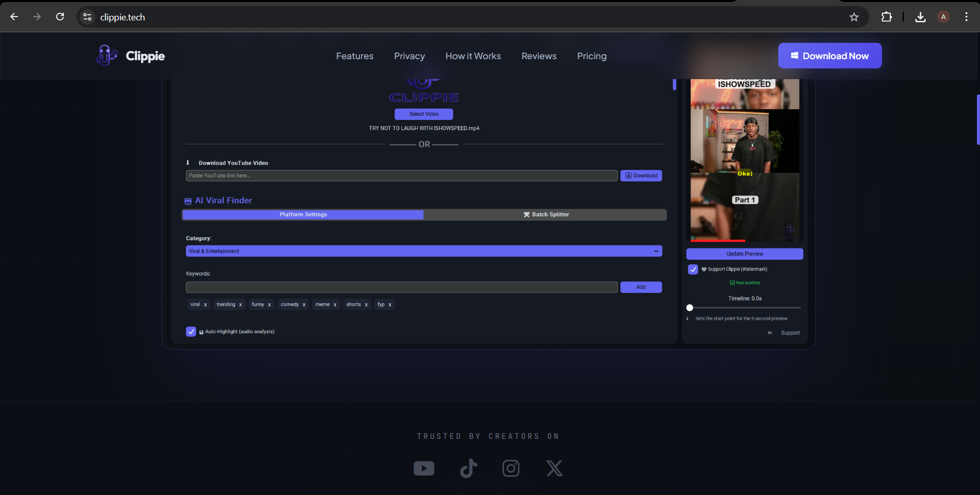This screenshot has width=980, height=495.
Task: Open the YouTube icon under Trusted By Creators
Action: (x=424, y=468)
